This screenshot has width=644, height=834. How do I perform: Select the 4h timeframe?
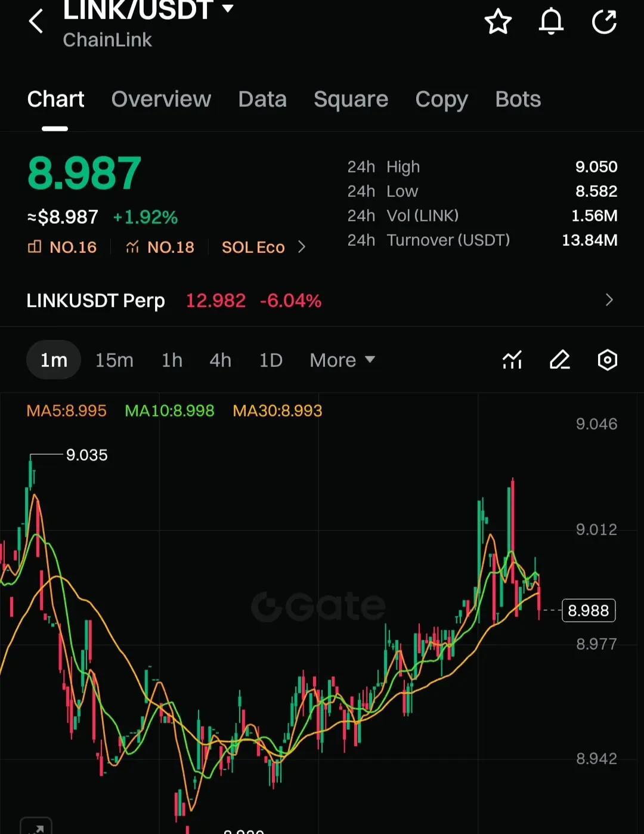220,360
